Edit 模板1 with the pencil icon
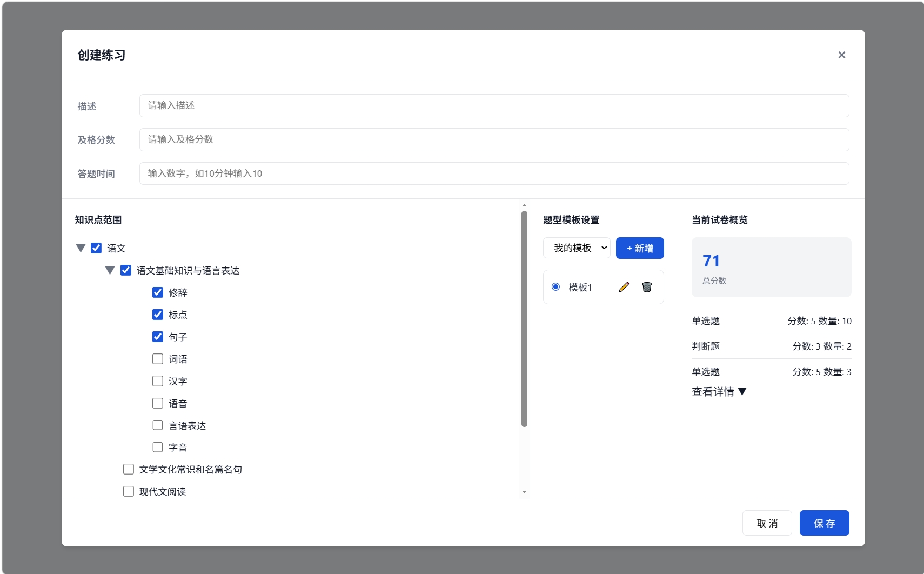Image resolution: width=924 pixels, height=574 pixels. click(x=624, y=287)
